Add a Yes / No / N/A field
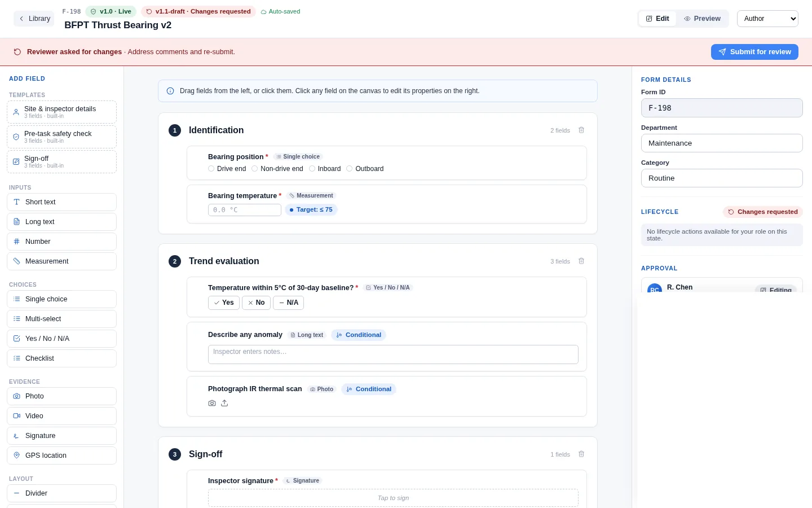 (x=62, y=339)
